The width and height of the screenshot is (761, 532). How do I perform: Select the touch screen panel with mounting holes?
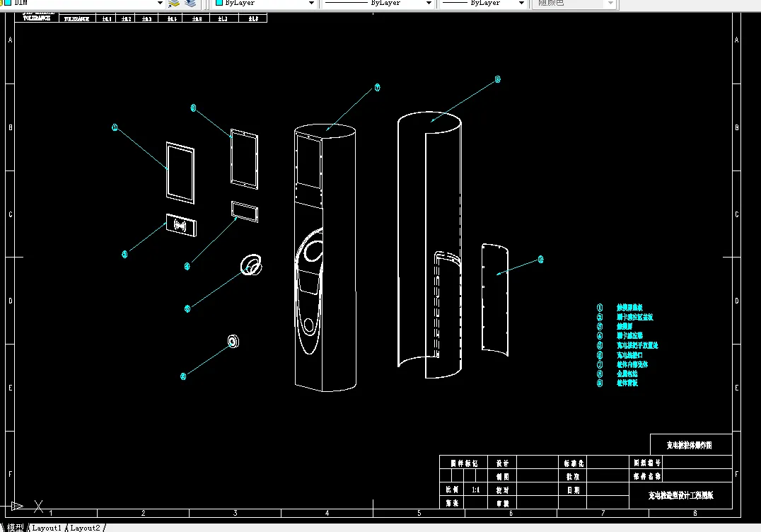point(244,158)
